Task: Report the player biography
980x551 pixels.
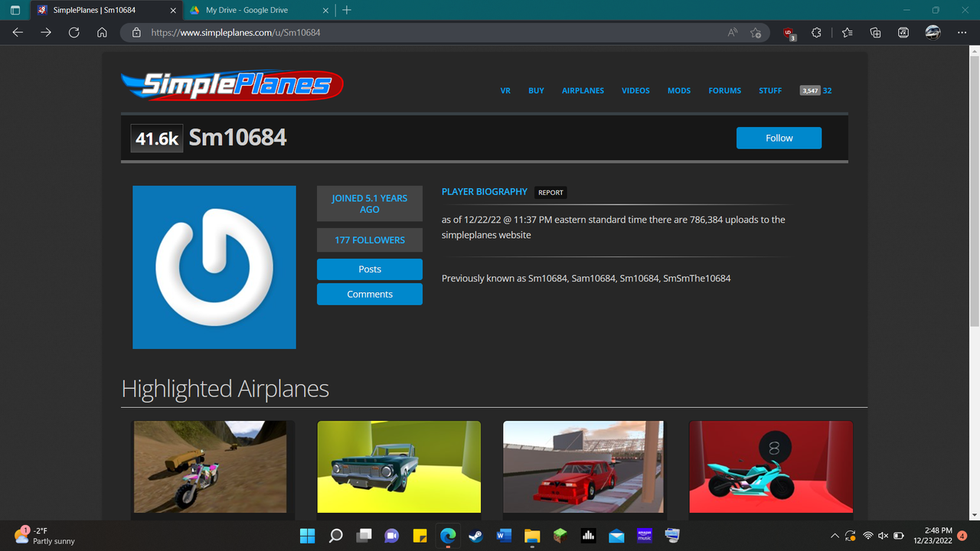Action: [x=550, y=193]
